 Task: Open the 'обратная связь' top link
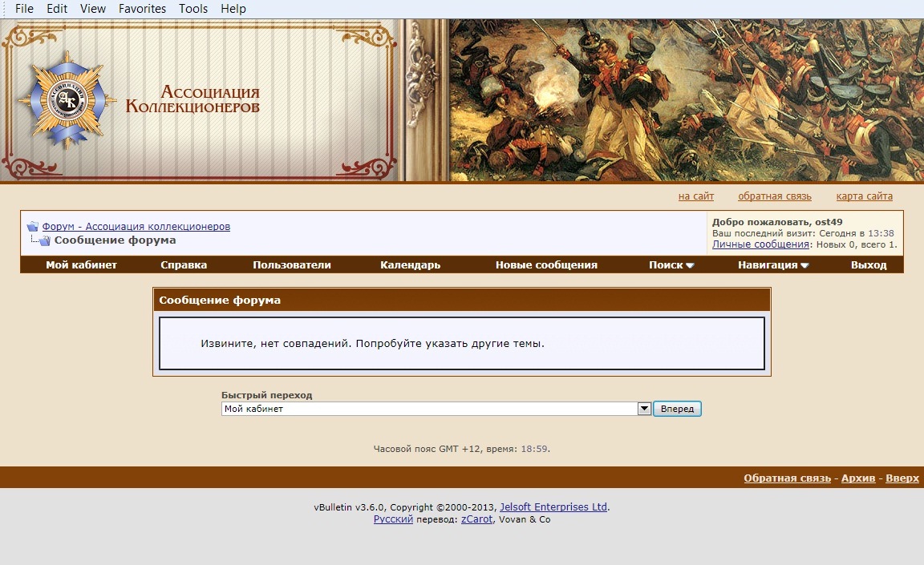point(774,196)
